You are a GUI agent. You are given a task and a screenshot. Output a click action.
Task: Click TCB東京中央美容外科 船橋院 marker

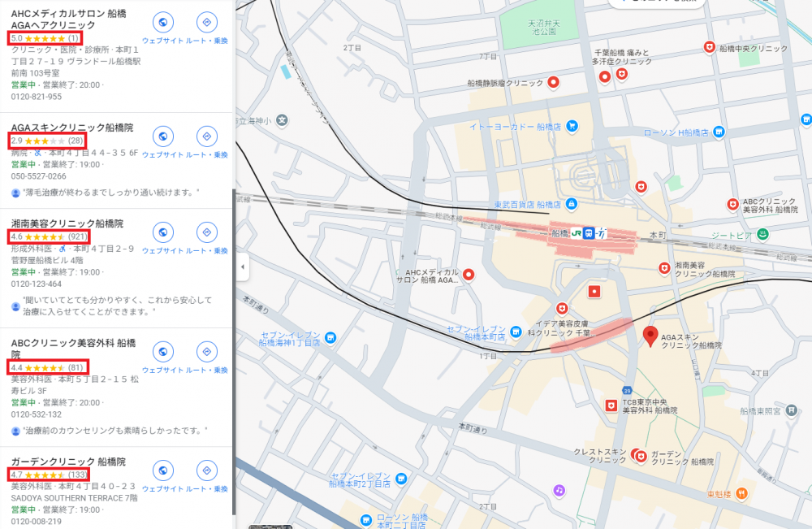(x=611, y=405)
